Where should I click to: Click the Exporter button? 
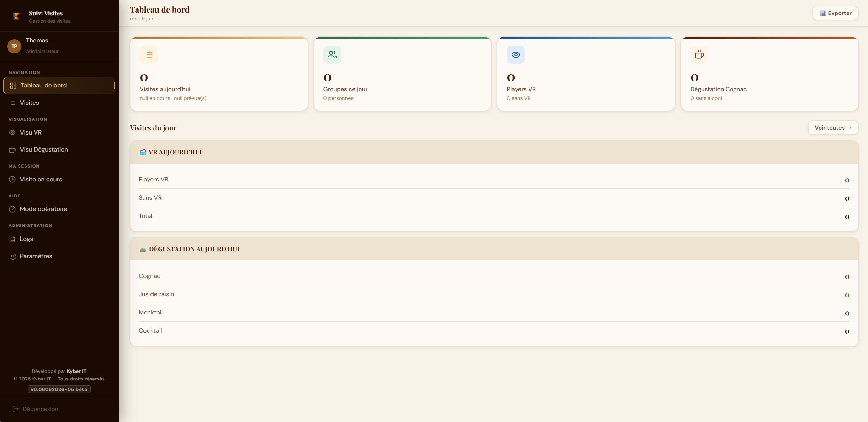click(x=835, y=13)
